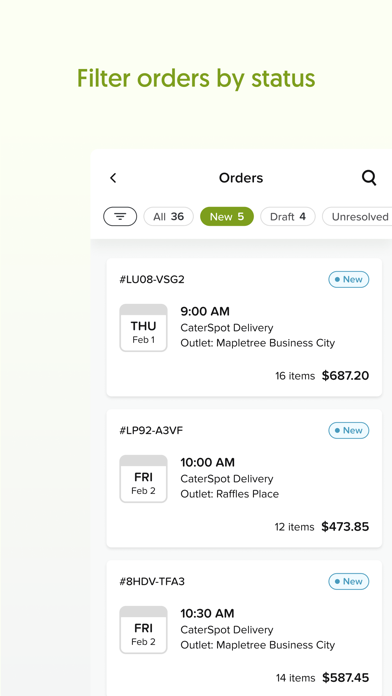Image resolution: width=392 pixels, height=696 pixels.
Task: Show the Unresolved orders filter
Action: [x=357, y=217]
